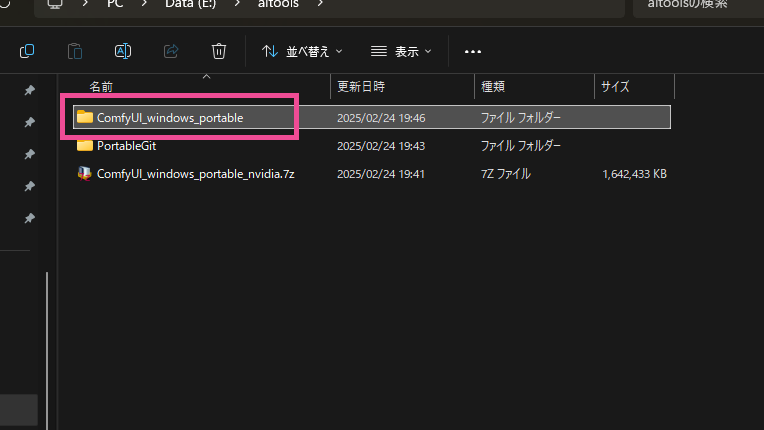Image resolution: width=764 pixels, height=430 pixels.
Task: Expand the chevron after the PC breadcrumb
Action: 144,4
